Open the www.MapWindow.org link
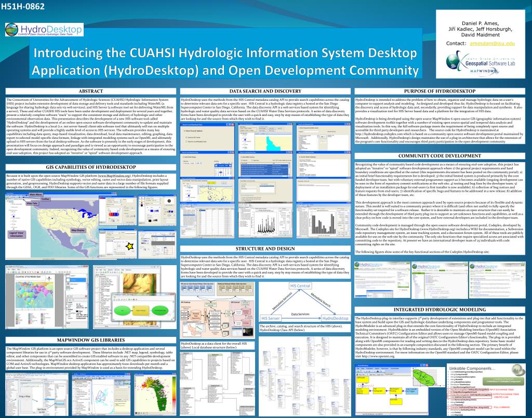532x418 pixels. click(x=114, y=176)
